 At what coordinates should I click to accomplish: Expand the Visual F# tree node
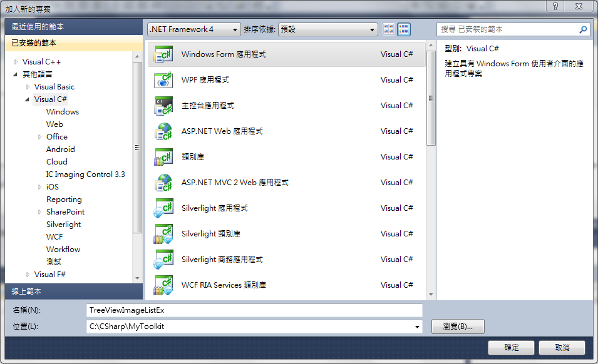(28, 275)
